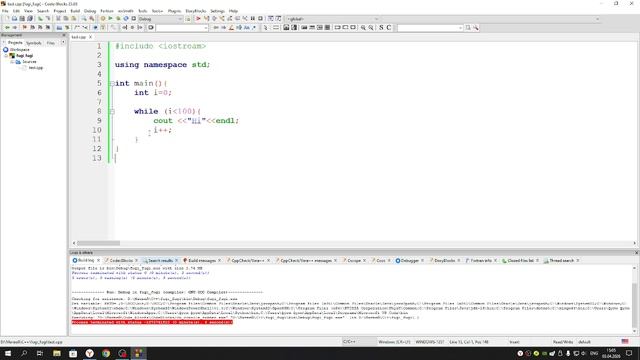Open the DoxyBlocks menu

tap(196, 11)
